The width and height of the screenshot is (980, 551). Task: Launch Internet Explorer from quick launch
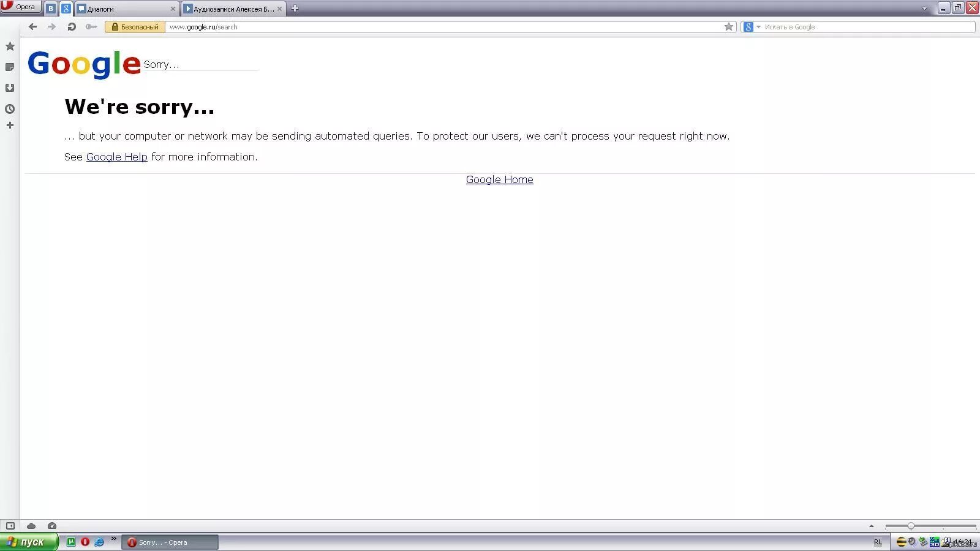(99, 542)
